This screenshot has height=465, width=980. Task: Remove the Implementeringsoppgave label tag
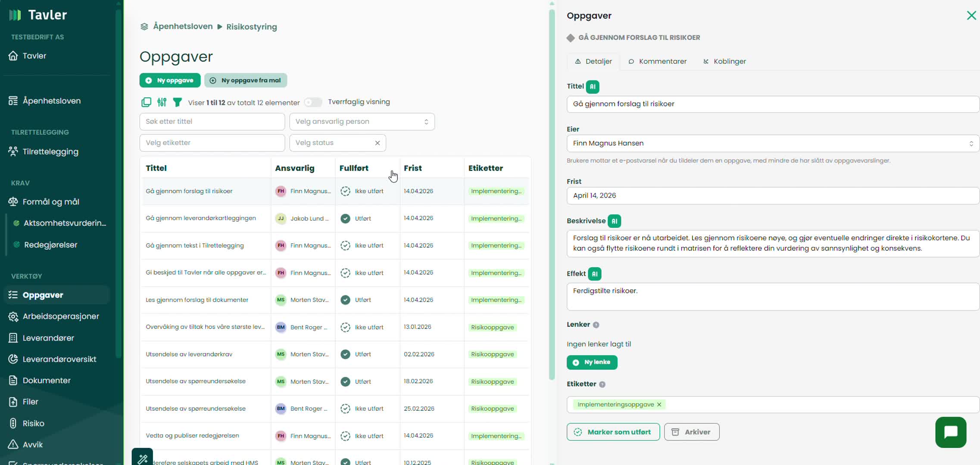(659, 405)
